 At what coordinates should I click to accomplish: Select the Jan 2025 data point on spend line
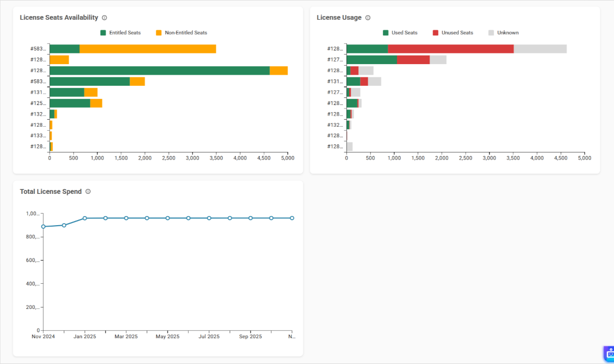coord(85,218)
